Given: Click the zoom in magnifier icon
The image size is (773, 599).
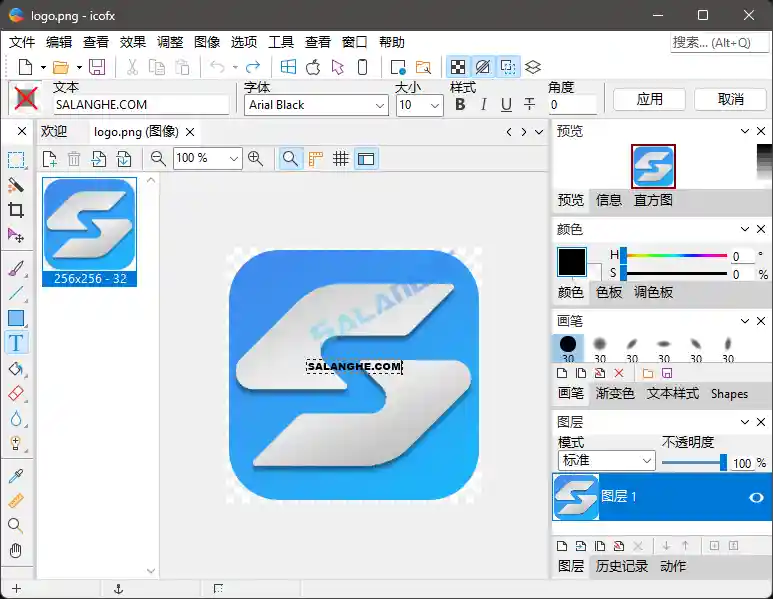Looking at the screenshot, I should (x=255, y=158).
